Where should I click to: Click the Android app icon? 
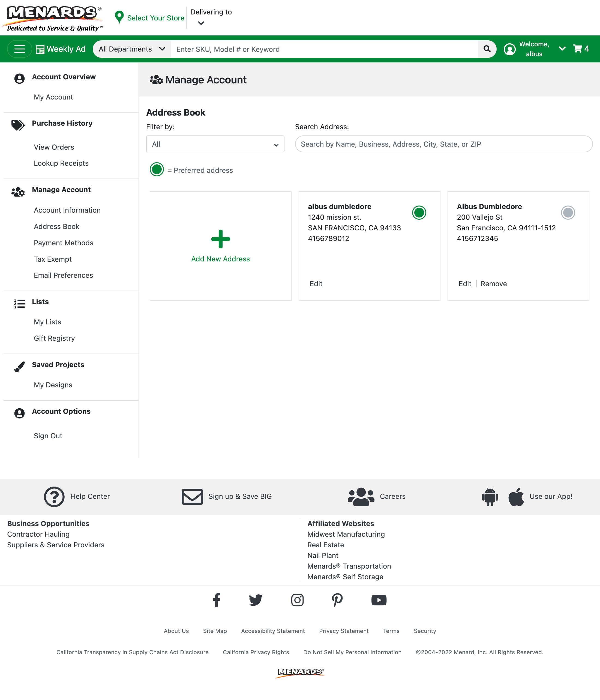(x=490, y=497)
